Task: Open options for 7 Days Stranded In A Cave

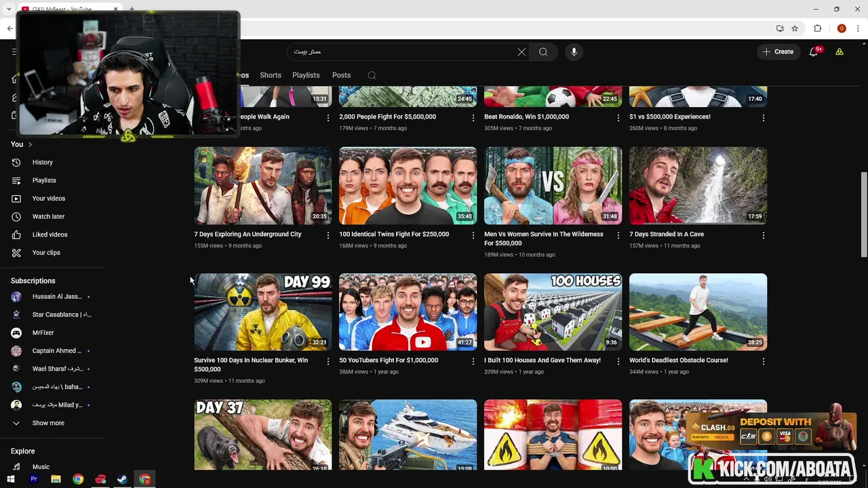Action: click(x=763, y=235)
